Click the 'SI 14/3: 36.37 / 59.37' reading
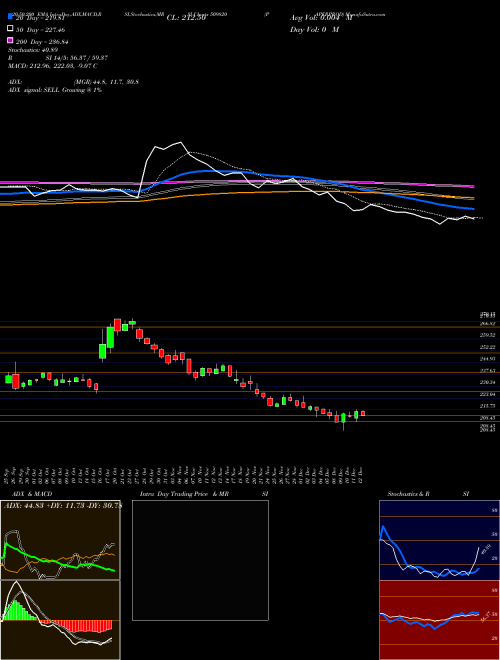Screen dimensions: 500x660 77,58
